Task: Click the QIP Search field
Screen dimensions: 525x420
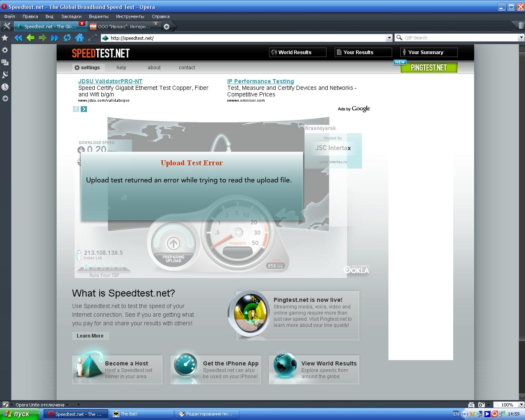Action: (457, 38)
